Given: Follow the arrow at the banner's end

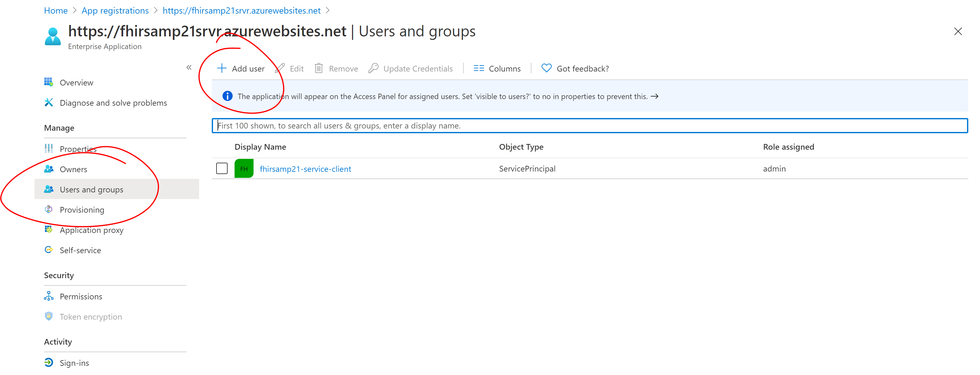Looking at the screenshot, I should coord(656,96).
